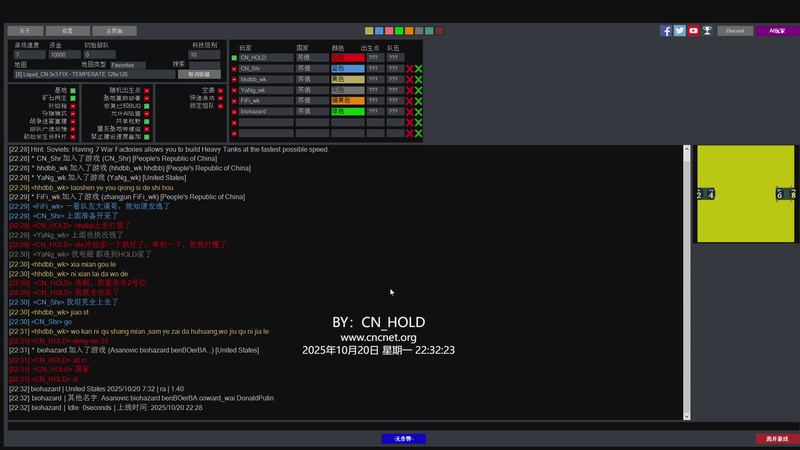Open CN_HOLD's red color dropdown
The height and width of the screenshot is (450, 800).
coord(347,58)
